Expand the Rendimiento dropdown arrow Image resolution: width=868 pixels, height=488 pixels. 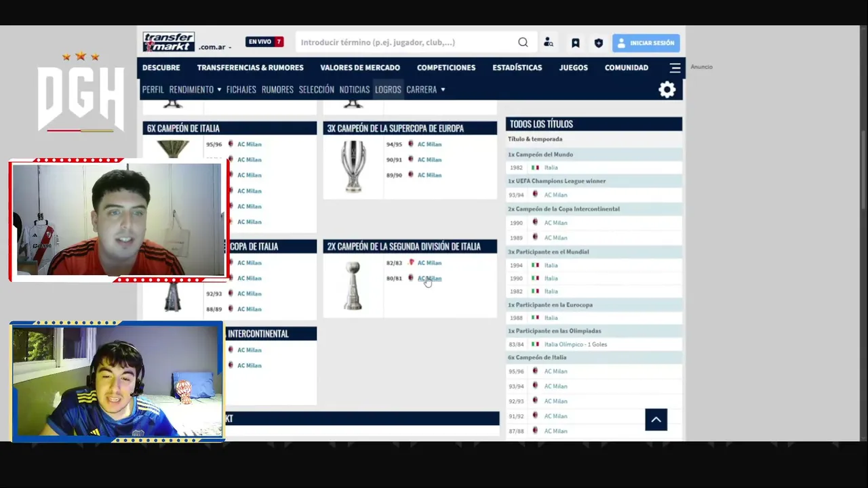(x=219, y=89)
